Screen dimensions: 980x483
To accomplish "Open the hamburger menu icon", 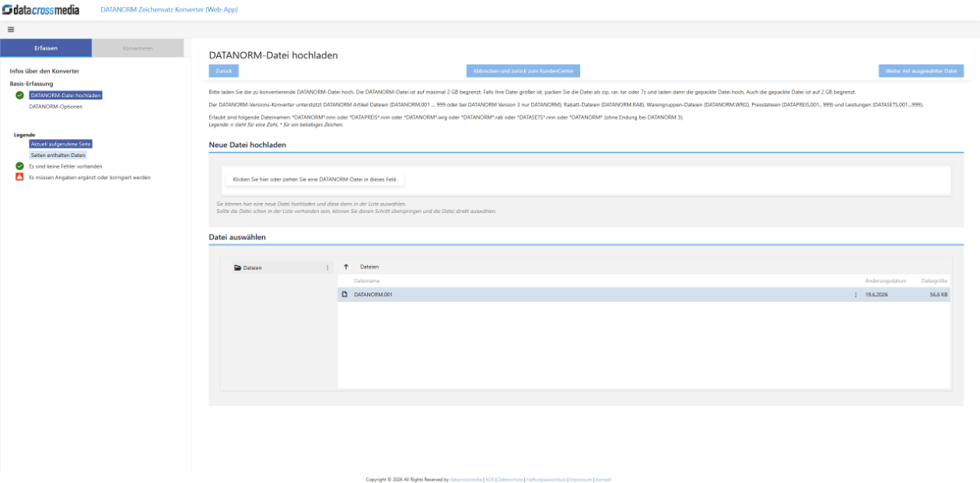I will [x=11, y=30].
